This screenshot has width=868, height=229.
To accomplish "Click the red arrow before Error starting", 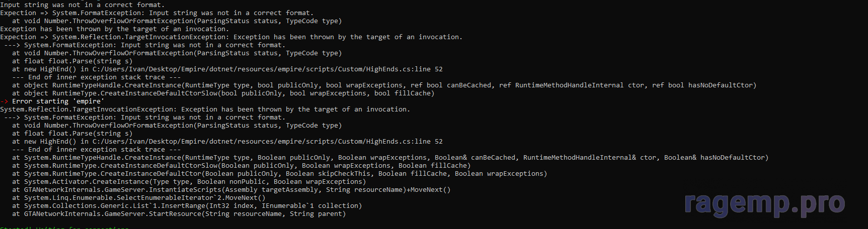I will click(4, 101).
